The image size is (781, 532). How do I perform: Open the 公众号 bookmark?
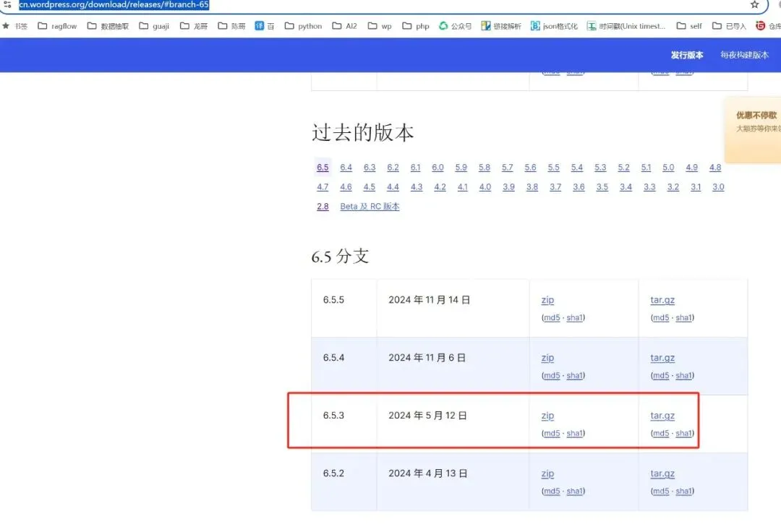(456, 26)
